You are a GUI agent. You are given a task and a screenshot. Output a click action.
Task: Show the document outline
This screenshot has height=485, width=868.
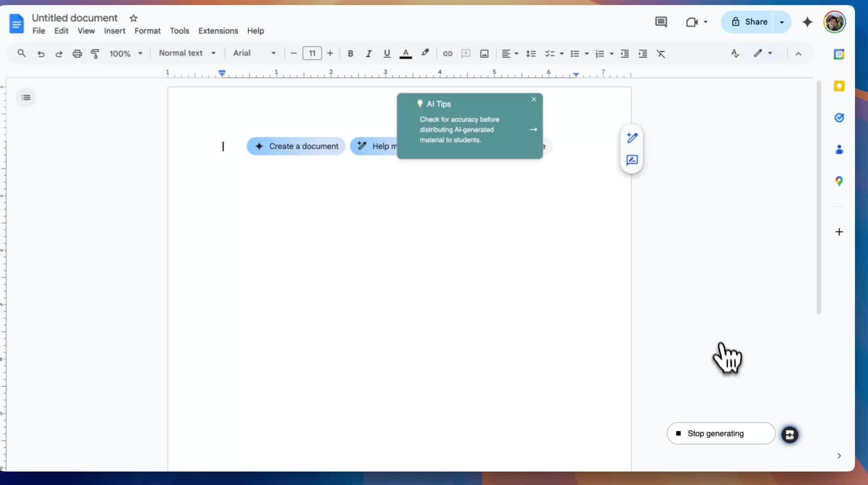(x=26, y=97)
